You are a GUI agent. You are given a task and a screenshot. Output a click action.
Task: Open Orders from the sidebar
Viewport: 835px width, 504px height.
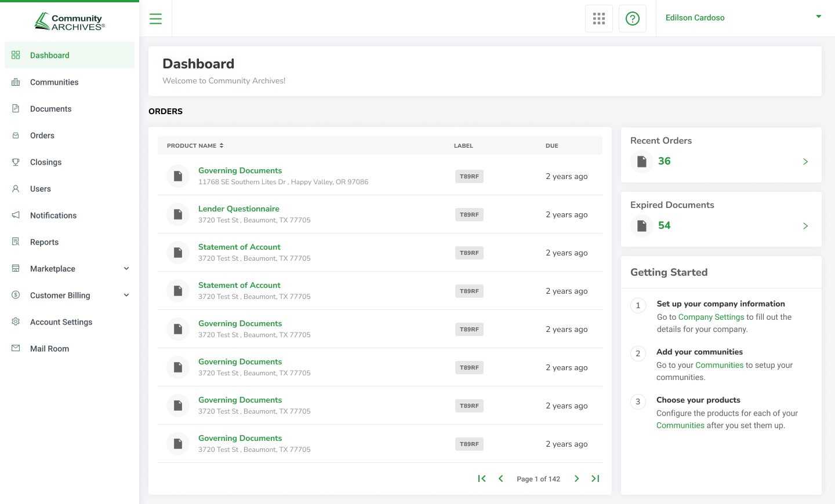70,136
